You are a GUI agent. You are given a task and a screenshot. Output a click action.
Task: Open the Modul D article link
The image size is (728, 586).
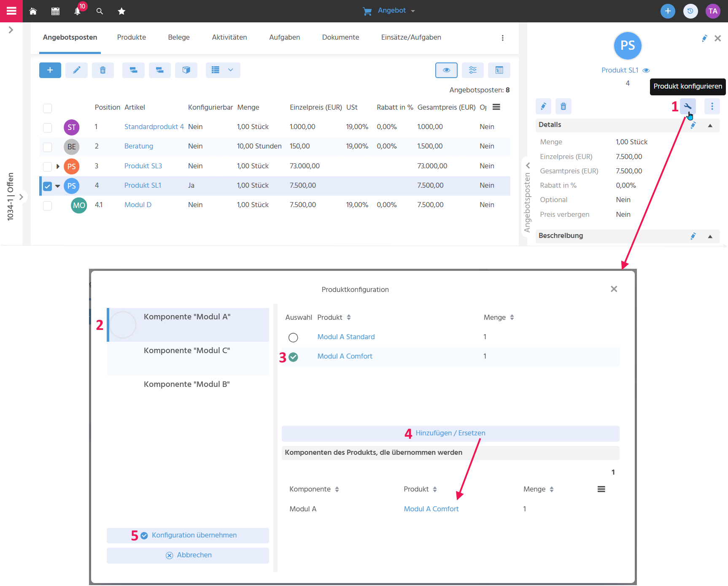[138, 205]
